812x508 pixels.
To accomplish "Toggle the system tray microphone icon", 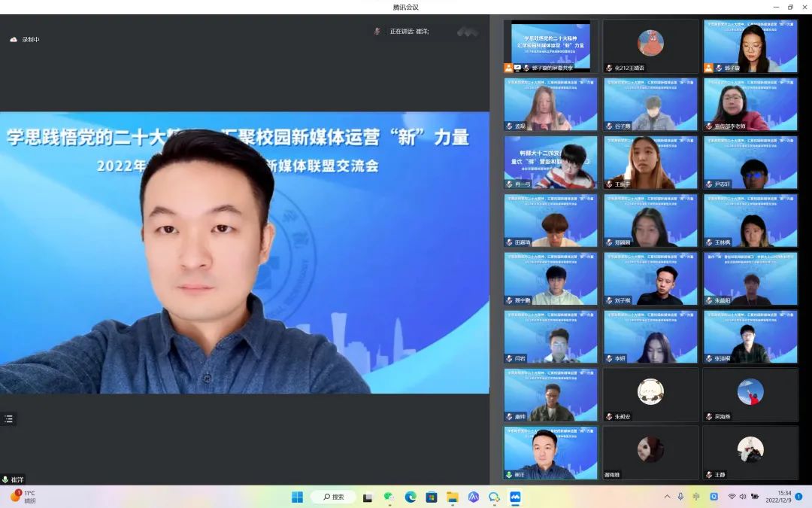I will point(680,497).
